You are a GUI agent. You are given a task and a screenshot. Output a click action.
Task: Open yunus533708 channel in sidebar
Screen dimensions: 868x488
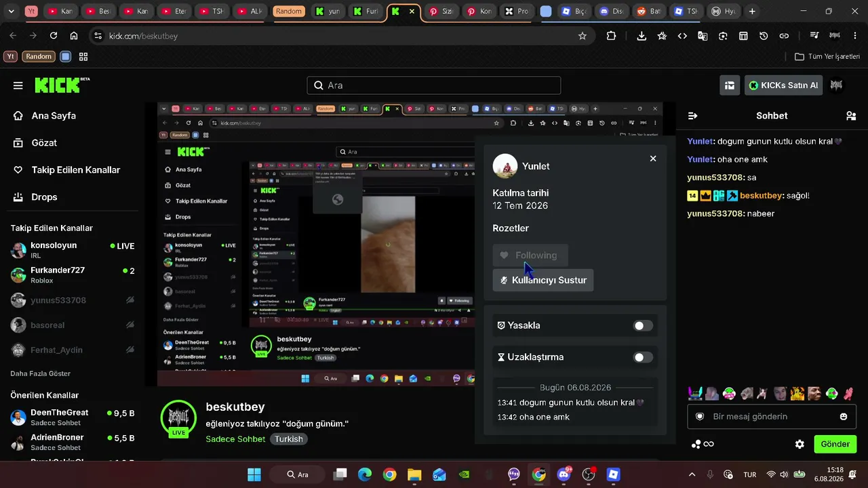(x=72, y=300)
